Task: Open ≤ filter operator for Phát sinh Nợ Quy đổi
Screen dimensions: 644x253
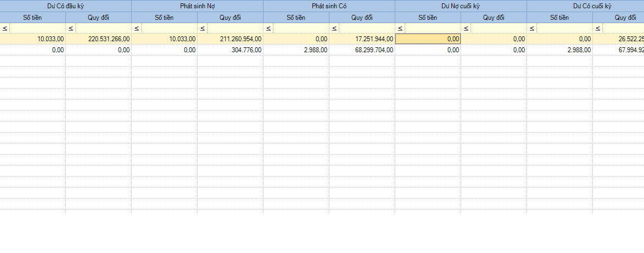Action: 203,29
